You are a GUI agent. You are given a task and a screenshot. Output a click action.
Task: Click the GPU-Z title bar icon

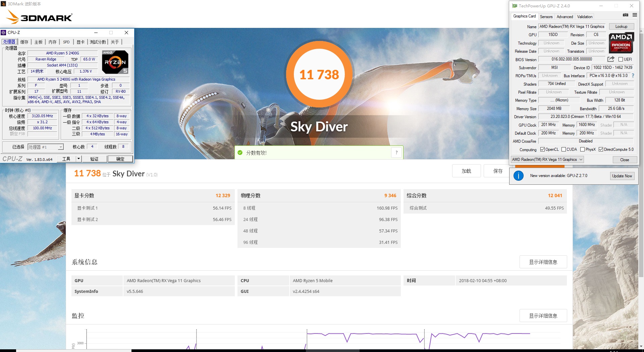[515, 6]
